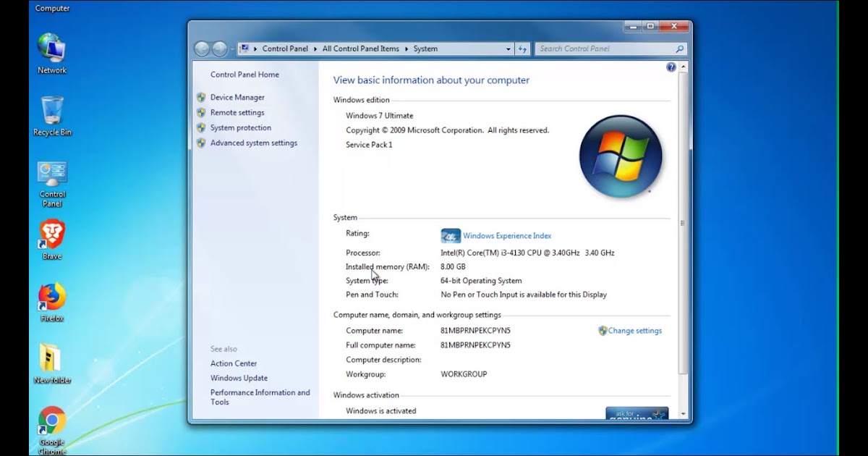Click the shield icon beside Advanced system settings
The height and width of the screenshot is (456, 868).
[x=201, y=143]
